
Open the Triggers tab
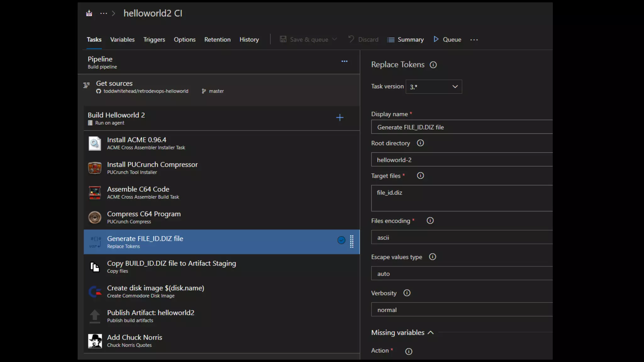point(154,40)
